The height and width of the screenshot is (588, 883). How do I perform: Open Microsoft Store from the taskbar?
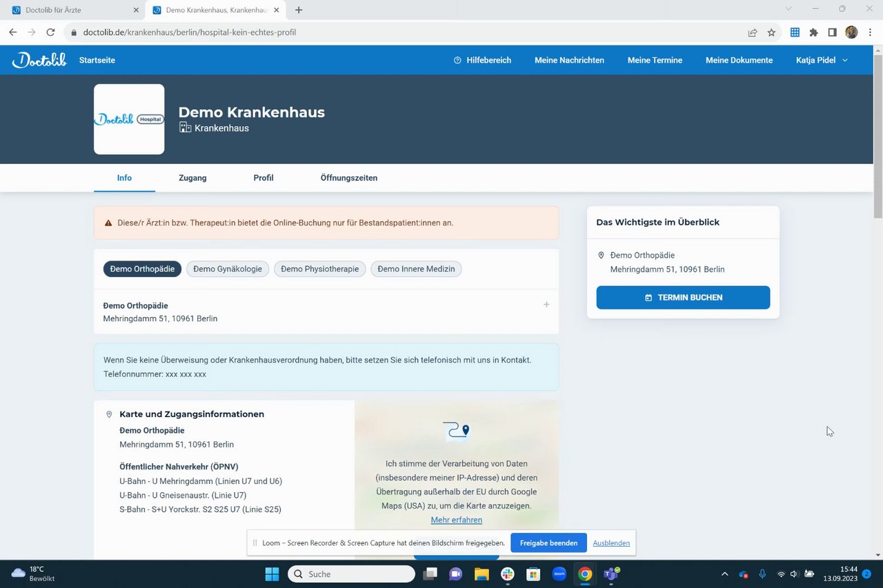pyautogui.click(x=533, y=574)
